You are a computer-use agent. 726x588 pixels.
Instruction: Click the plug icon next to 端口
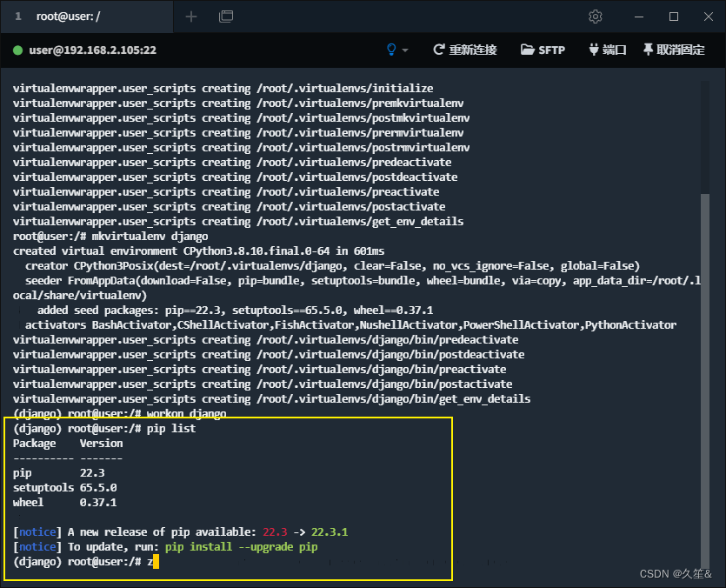tap(592, 50)
